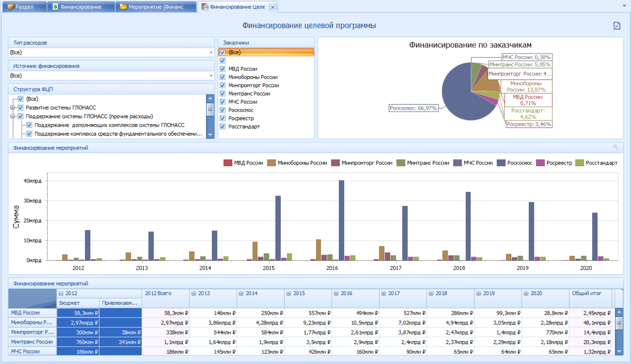Click the Роскосмос: 66,97% pie label
Viewport: 631px width, 364px height.
point(413,108)
